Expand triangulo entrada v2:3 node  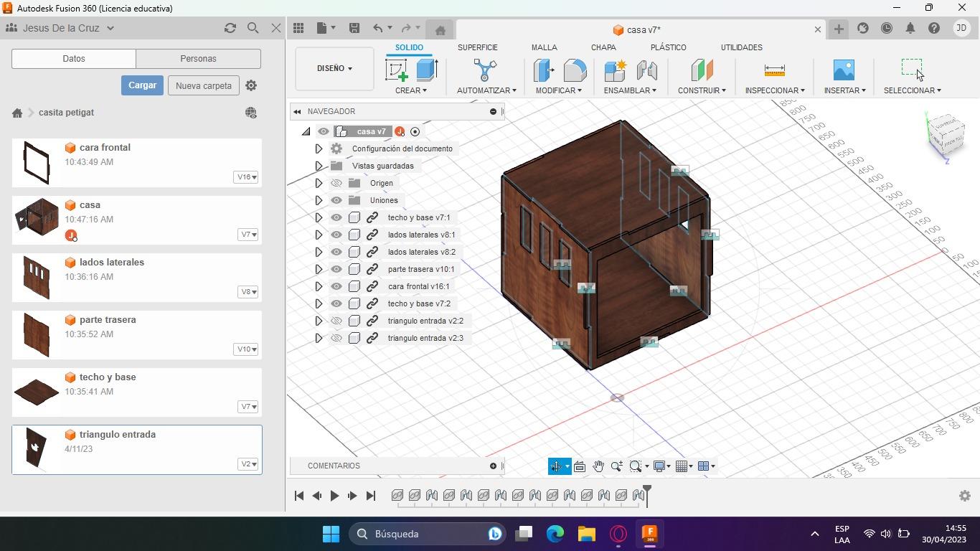coord(319,338)
